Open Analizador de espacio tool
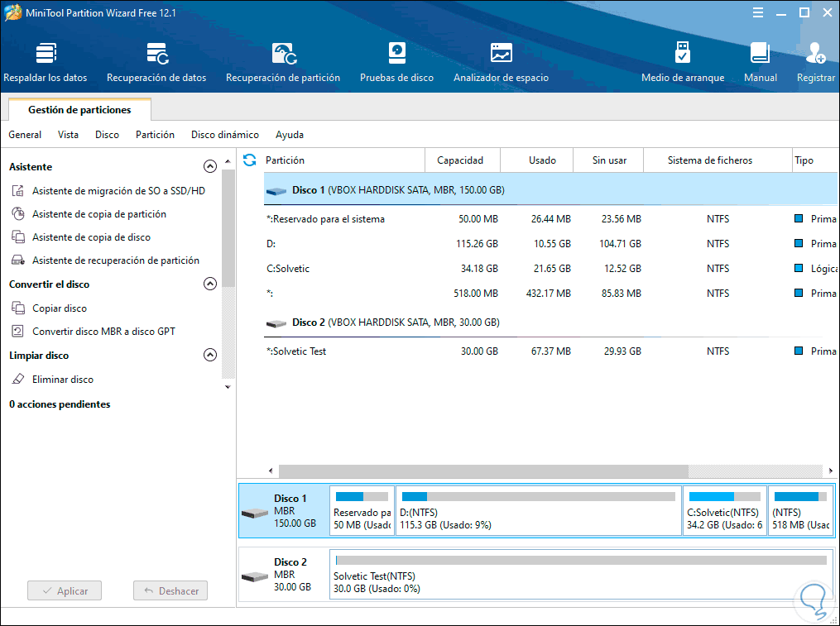Screen dimensions: 840x626 501,62
